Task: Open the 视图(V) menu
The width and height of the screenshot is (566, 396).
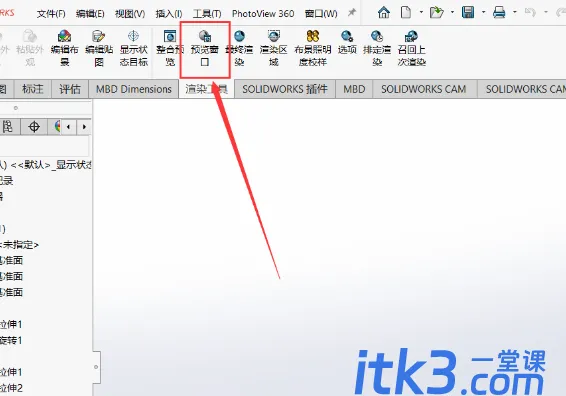Action: (130, 14)
